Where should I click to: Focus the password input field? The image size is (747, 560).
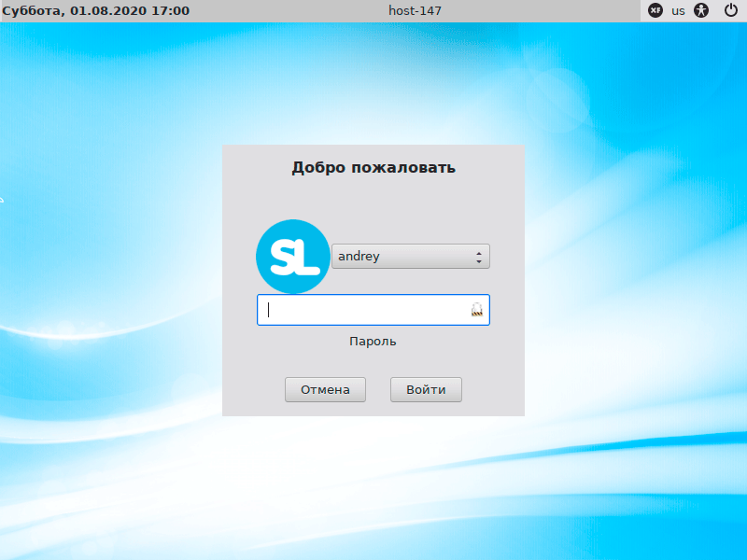(373, 310)
